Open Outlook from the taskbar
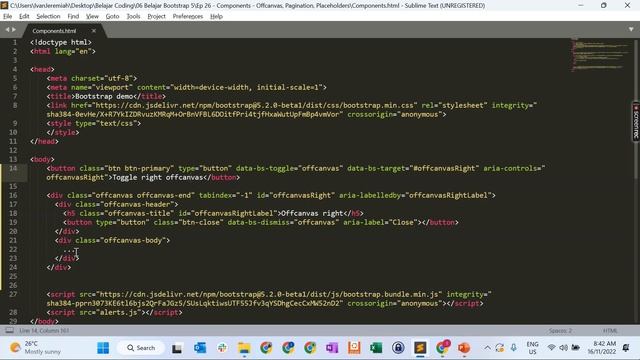 coord(200,348)
